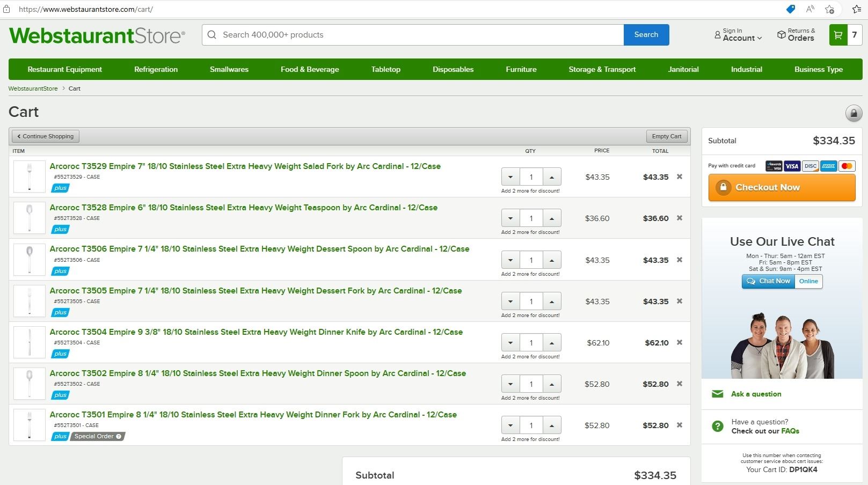Increase quantity of Teaspoon item
868x485 pixels.
(x=552, y=218)
